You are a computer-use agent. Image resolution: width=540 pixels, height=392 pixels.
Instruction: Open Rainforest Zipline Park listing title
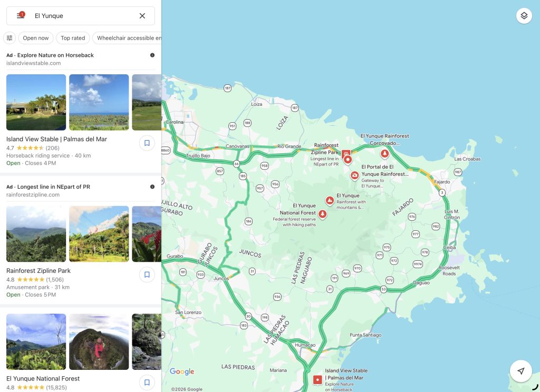click(x=38, y=270)
